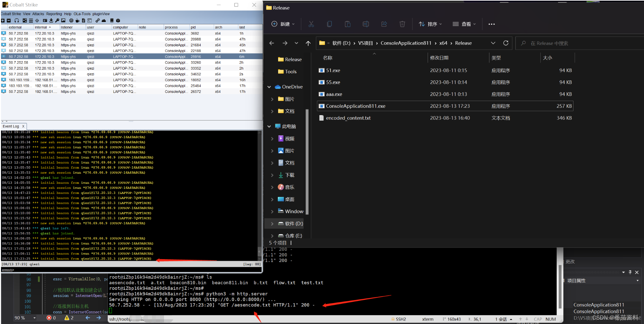Click the event> command input in Cobalt Strike
The image size is (644, 324).
pos(132,270)
